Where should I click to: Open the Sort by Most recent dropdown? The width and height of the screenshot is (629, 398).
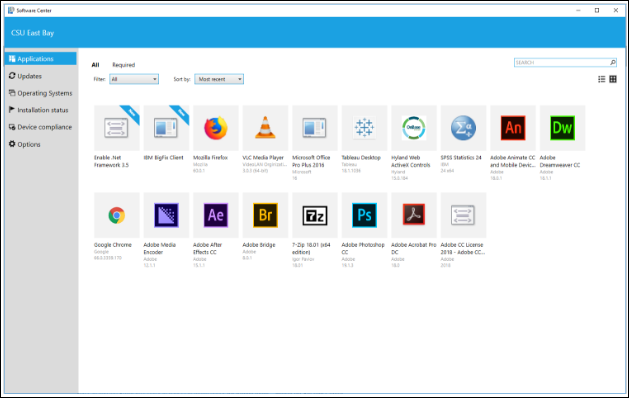[x=219, y=79]
